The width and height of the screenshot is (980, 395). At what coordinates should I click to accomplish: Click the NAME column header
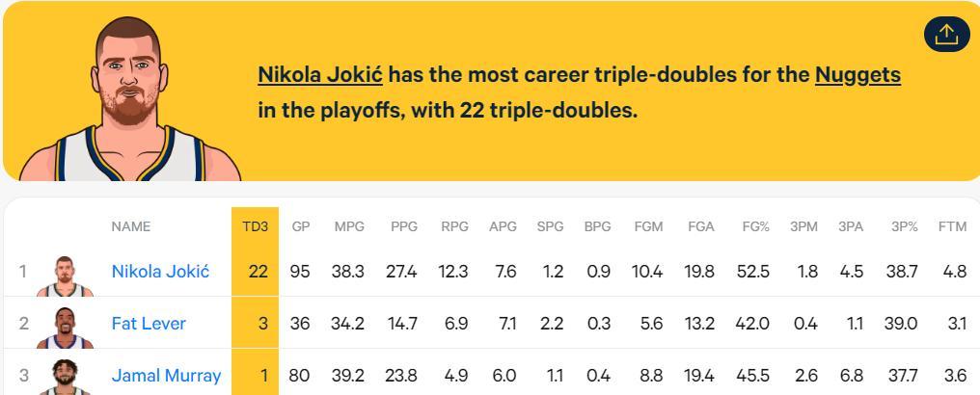click(x=131, y=226)
